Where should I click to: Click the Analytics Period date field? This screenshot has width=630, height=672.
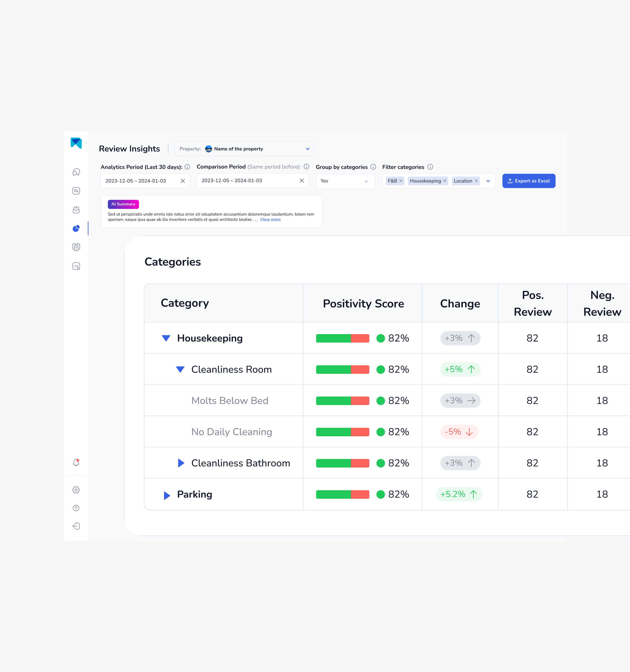pos(145,181)
